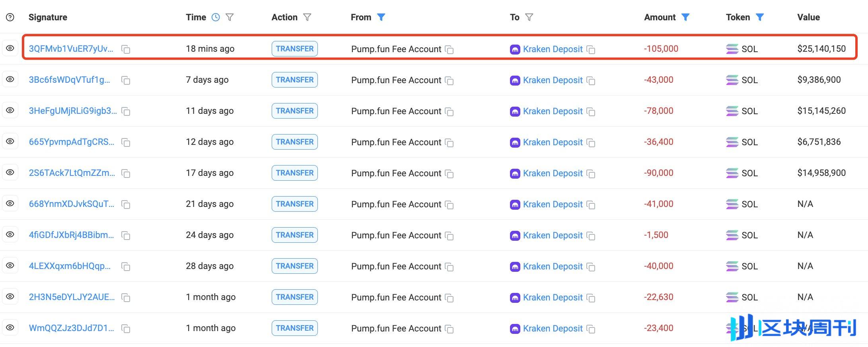The image size is (868, 347).
Task: Copy signature 3HeFgUMjRLiG9igb3 with copy icon
Action: coord(126,111)
